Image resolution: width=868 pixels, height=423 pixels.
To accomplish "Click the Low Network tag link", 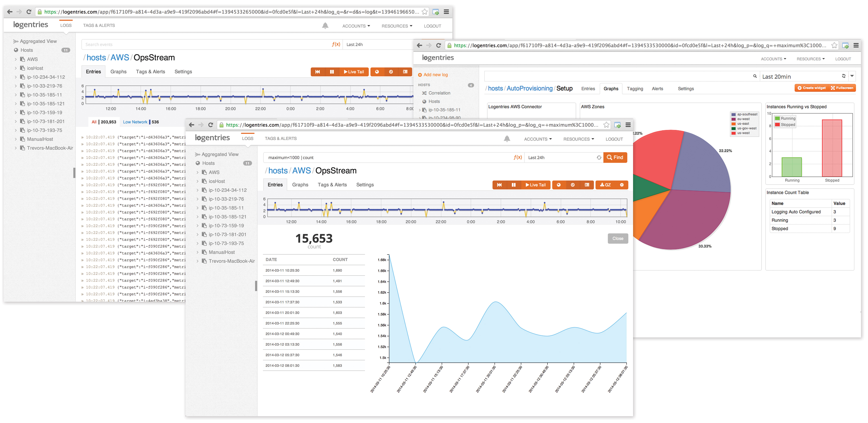I will click(135, 122).
